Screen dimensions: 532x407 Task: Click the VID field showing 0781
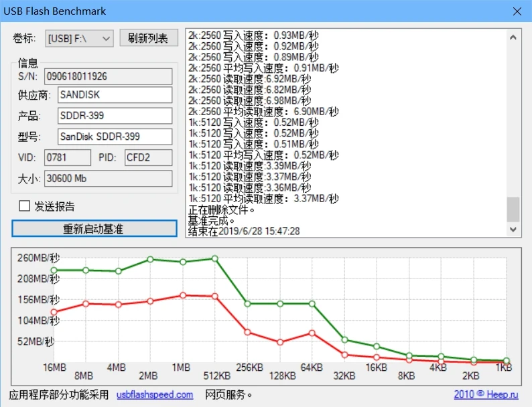click(67, 157)
